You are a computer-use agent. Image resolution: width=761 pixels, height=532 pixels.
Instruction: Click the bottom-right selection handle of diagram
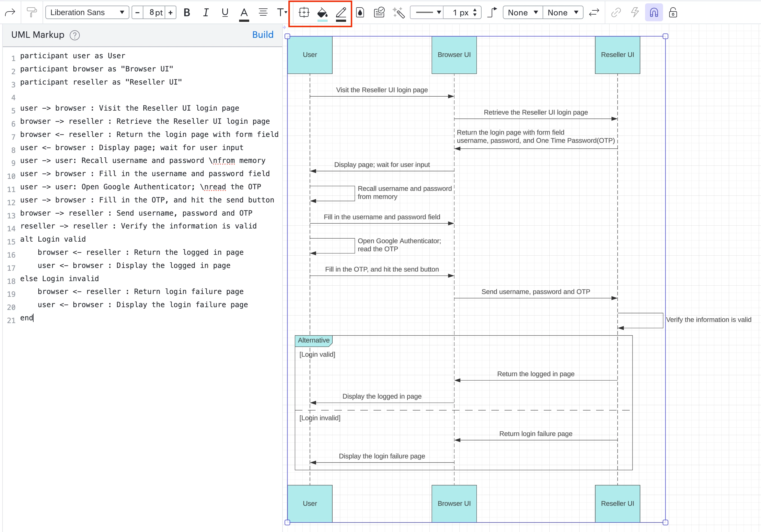coord(665,523)
